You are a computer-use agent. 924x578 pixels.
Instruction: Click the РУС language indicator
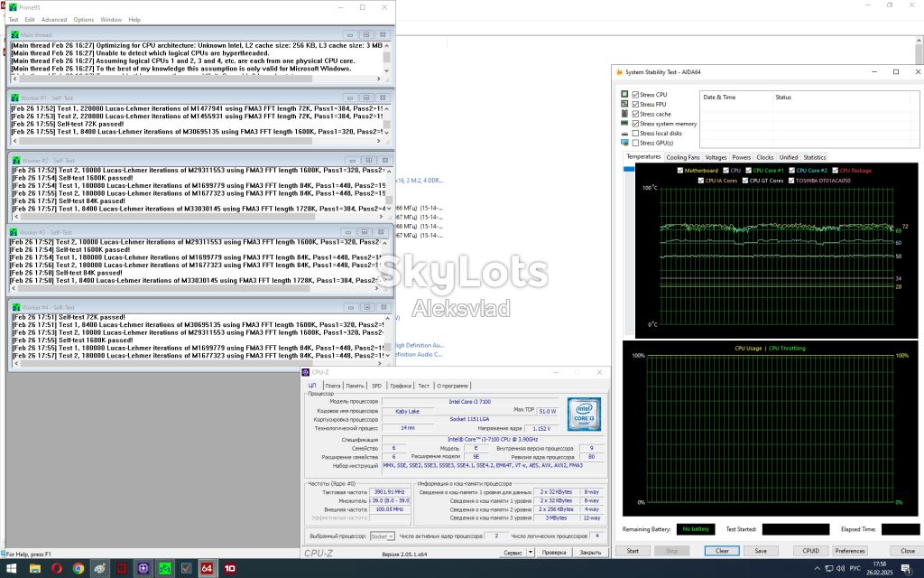[x=855, y=569]
